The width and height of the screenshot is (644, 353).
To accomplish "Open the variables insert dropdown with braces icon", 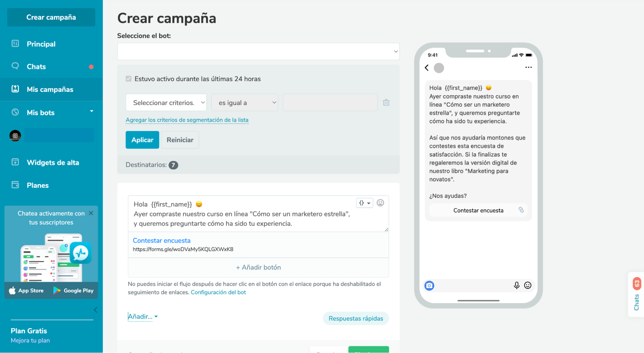I will [364, 203].
